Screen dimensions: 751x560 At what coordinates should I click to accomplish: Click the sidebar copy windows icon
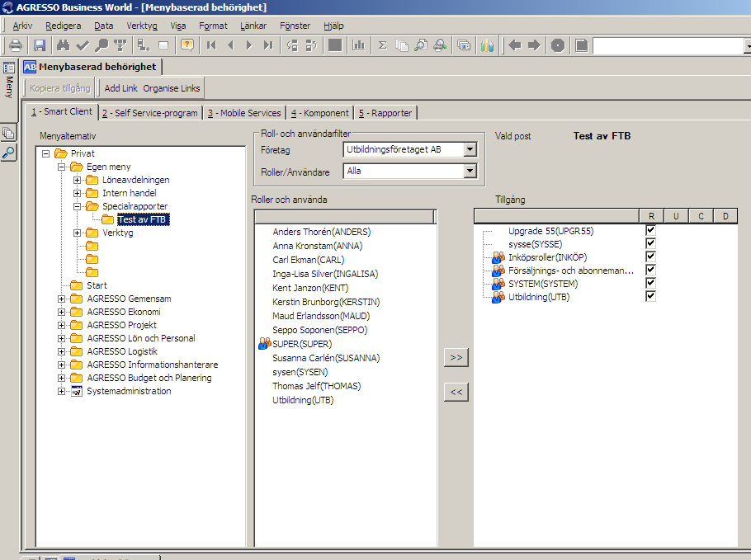pyautogui.click(x=8, y=133)
